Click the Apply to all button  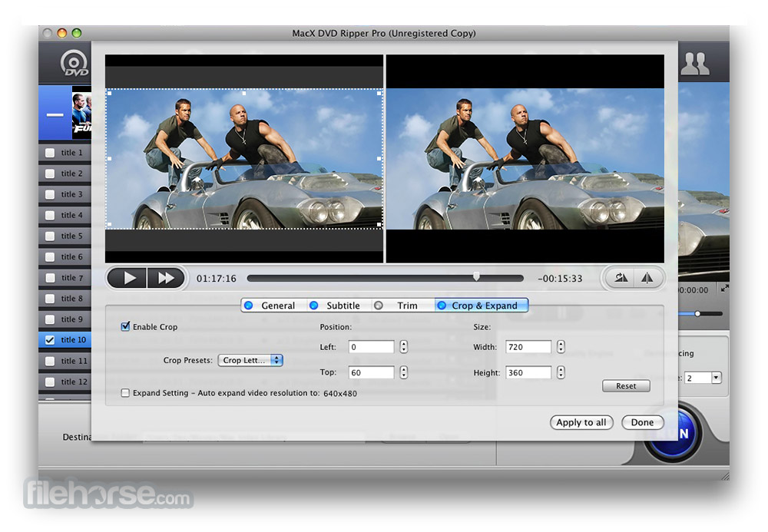[581, 422]
